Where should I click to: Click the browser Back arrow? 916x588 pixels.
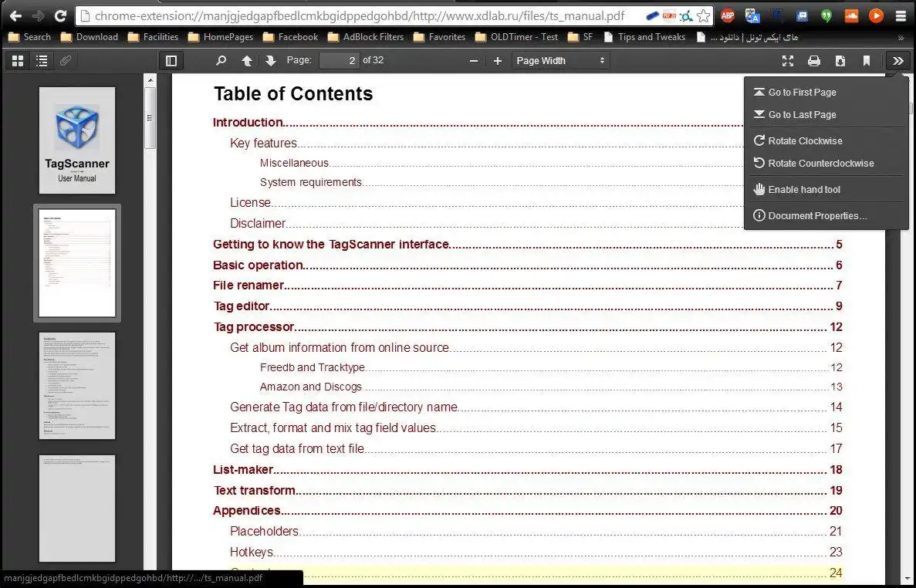point(15,15)
